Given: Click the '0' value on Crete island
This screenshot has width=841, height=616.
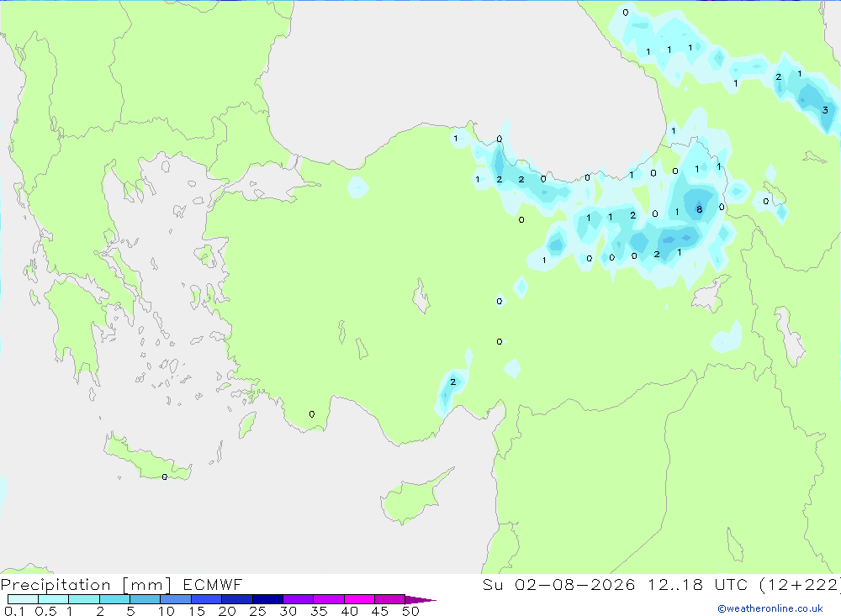Looking at the screenshot, I should click(x=164, y=477).
